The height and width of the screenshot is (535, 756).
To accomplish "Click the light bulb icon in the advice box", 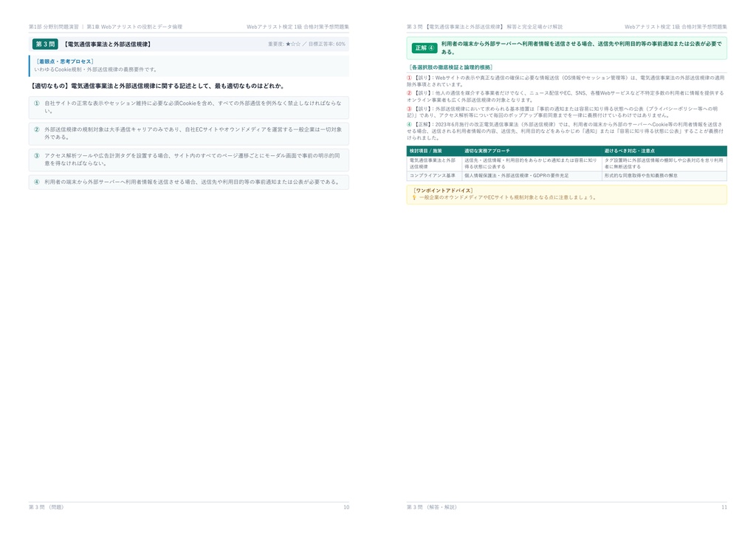I will click(x=414, y=197).
